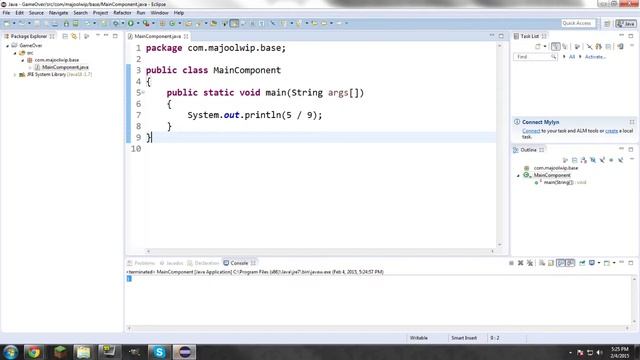Screen dimensions: 640x360
Task: Collapse the GameOver project node
Action: pos(7,46)
